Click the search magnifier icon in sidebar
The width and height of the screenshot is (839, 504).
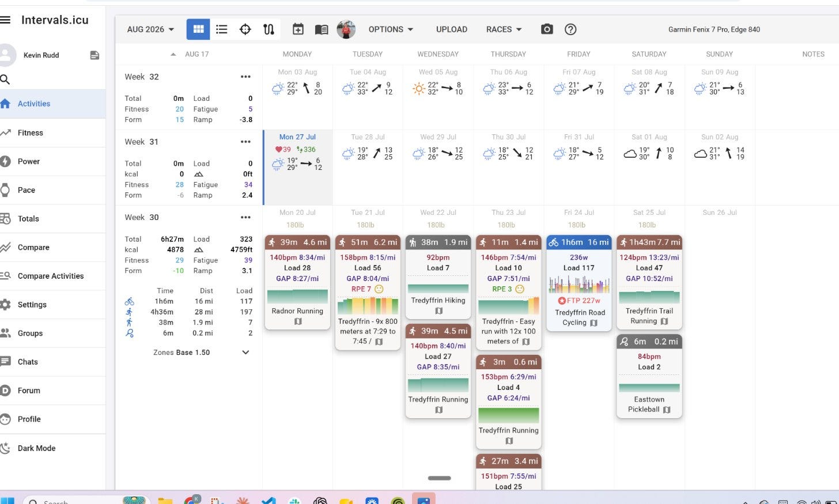(5, 79)
